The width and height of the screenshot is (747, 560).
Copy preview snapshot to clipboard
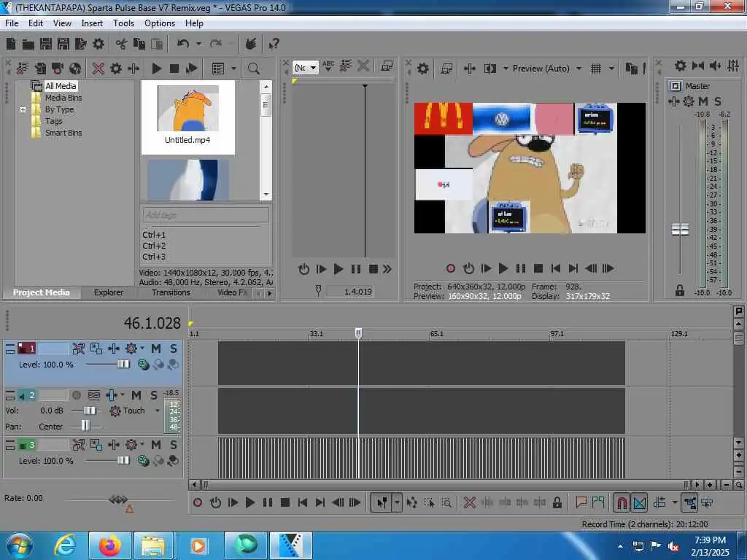coord(631,69)
